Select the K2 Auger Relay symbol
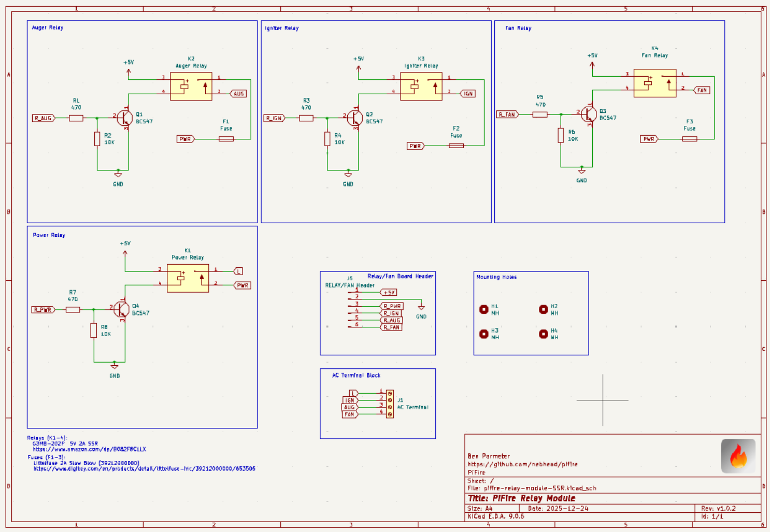This screenshot has height=532, width=770. 191,86
